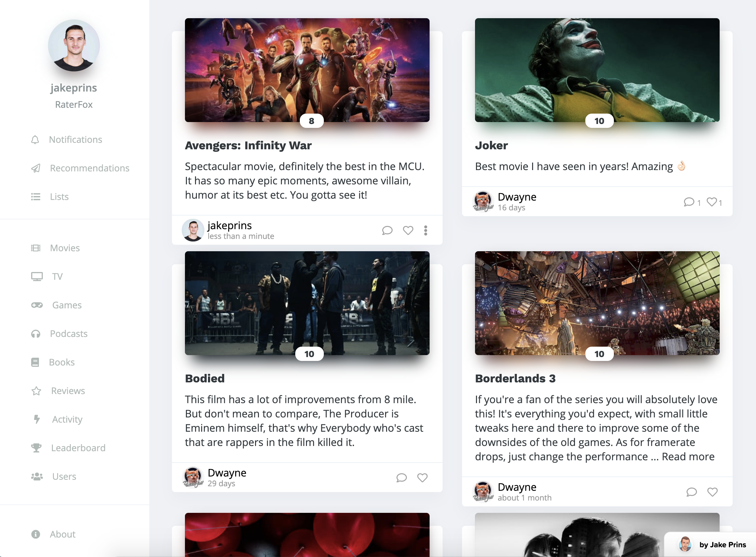Click jakeprins profile avatar in sidebar
Image resolution: width=756 pixels, height=557 pixels.
pyautogui.click(x=74, y=45)
